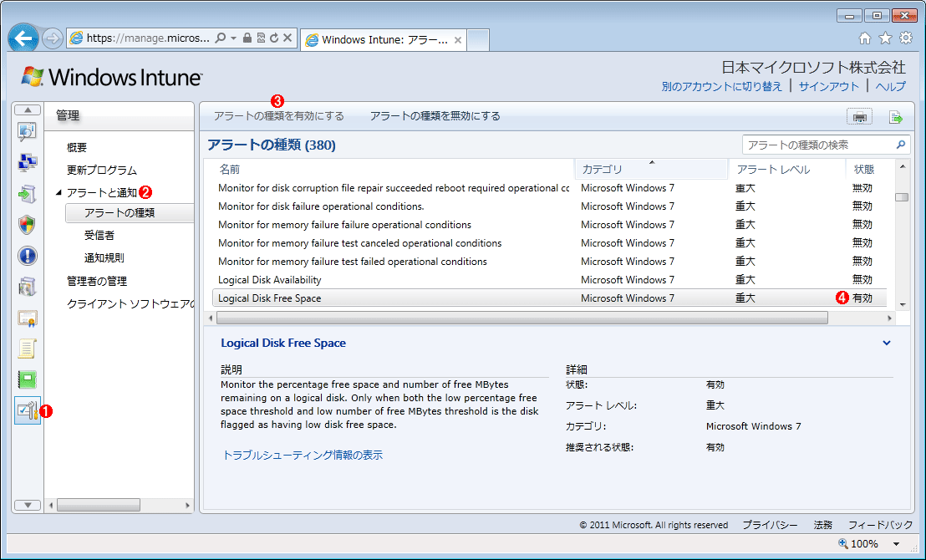926x560 pixels.
Task: Open the address bar dropdown arrow
Action: coord(234,38)
